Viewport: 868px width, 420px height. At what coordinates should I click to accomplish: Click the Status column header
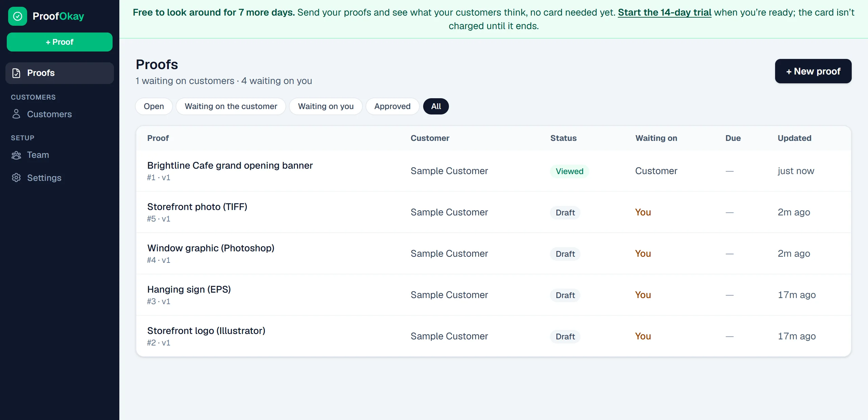(563, 138)
